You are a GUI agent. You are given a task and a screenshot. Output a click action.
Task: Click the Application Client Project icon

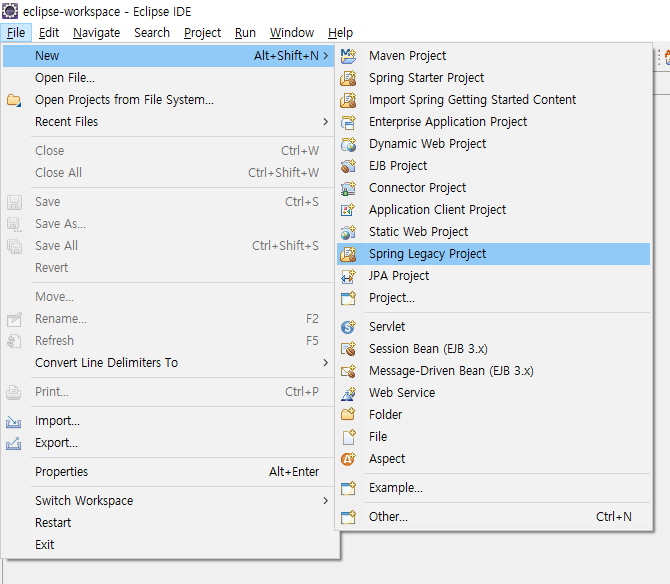tap(348, 210)
